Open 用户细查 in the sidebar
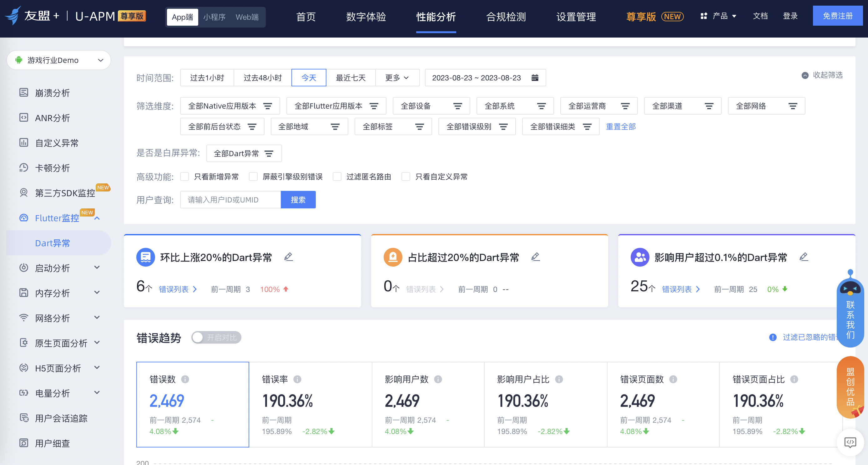This screenshot has width=868, height=465. pos(52,443)
